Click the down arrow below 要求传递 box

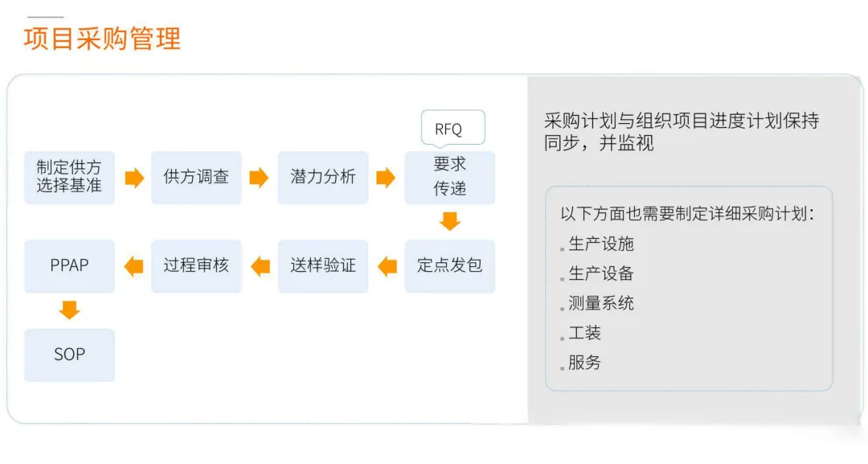point(450,221)
